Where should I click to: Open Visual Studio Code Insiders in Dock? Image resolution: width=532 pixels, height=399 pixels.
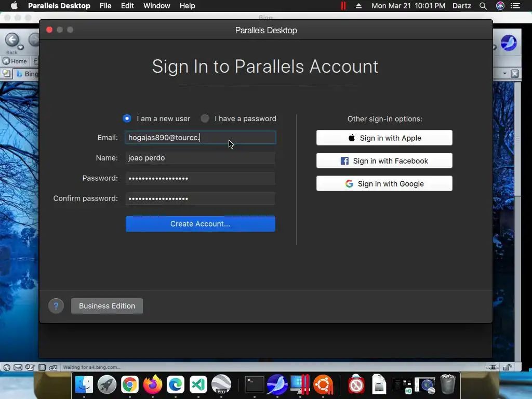(198, 384)
